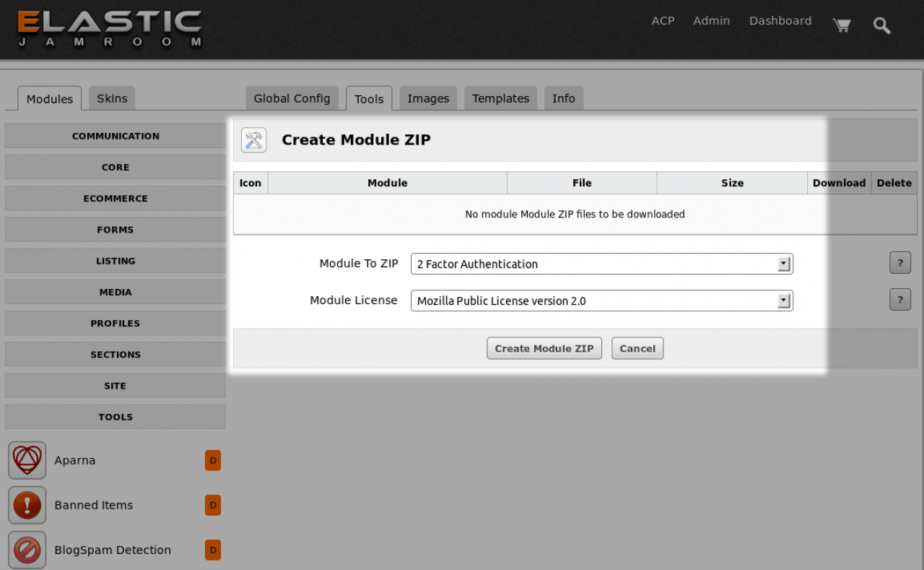Screen dimensions: 924x570
Task: Show help for Module License field
Action: (x=899, y=300)
